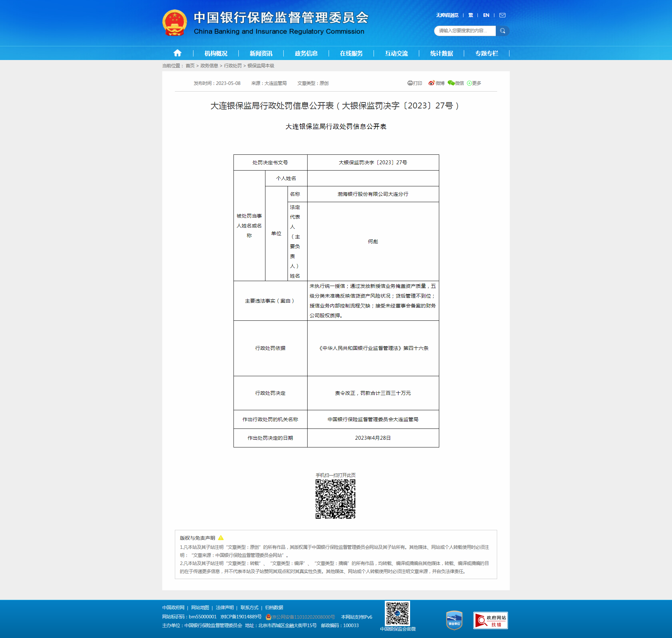Screen dimensions: 672x638
Task: Open the 统计数据 menu
Action: tap(441, 53)
